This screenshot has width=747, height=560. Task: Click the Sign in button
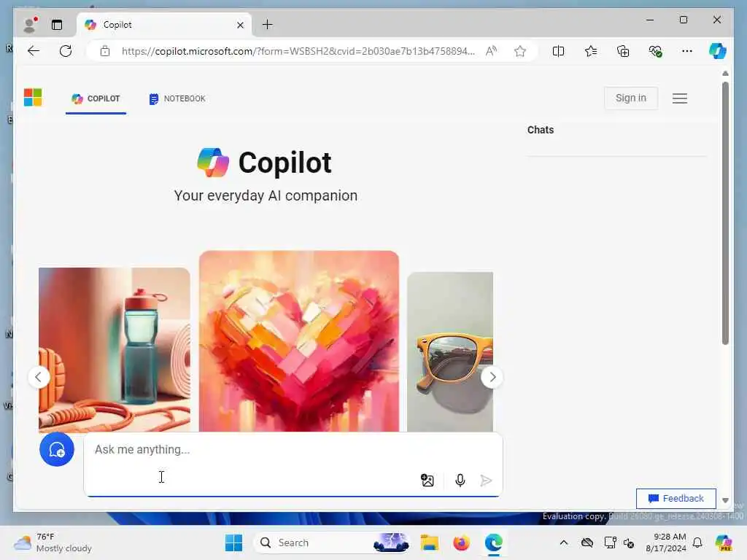(631, 98)
